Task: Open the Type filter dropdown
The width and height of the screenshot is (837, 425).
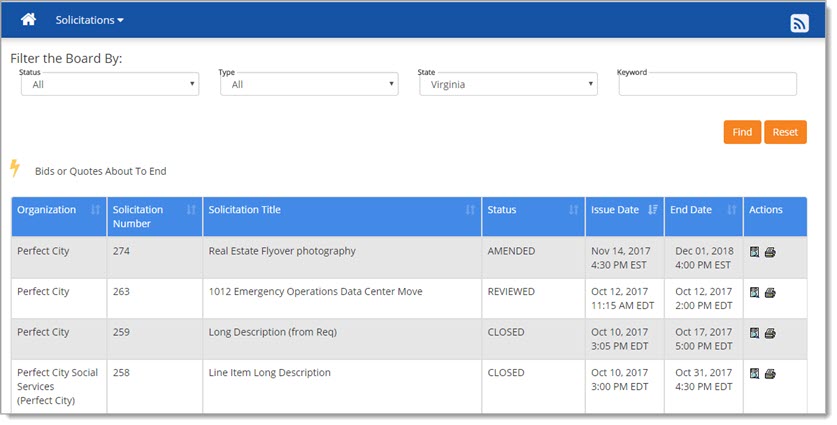Action: (x=309, y=84)
